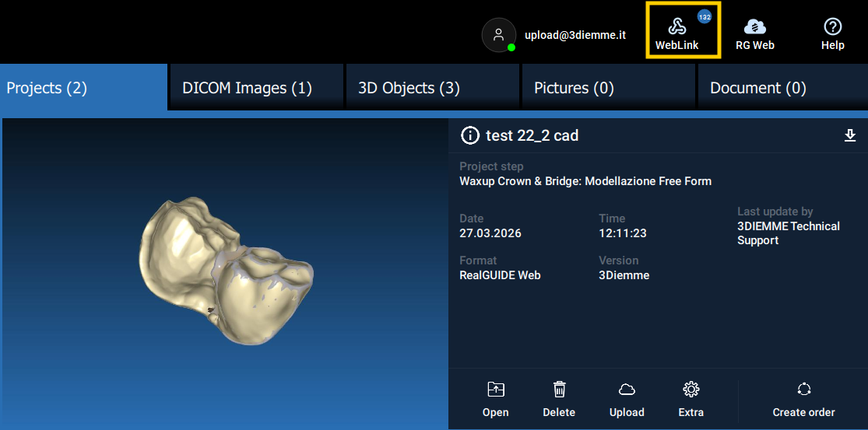Select the 3D tooth model preview
The image size is (868, 430).
pyautogui.click(x=226, y=269)
